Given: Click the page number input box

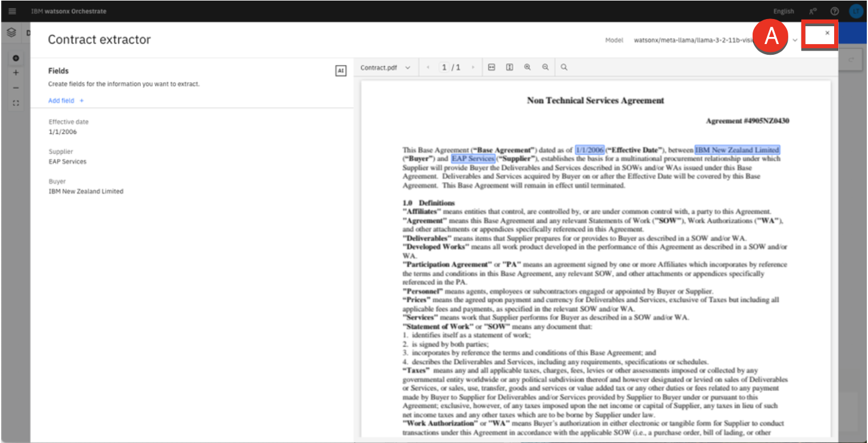Looking at the screenshot, I should [444, 68].
